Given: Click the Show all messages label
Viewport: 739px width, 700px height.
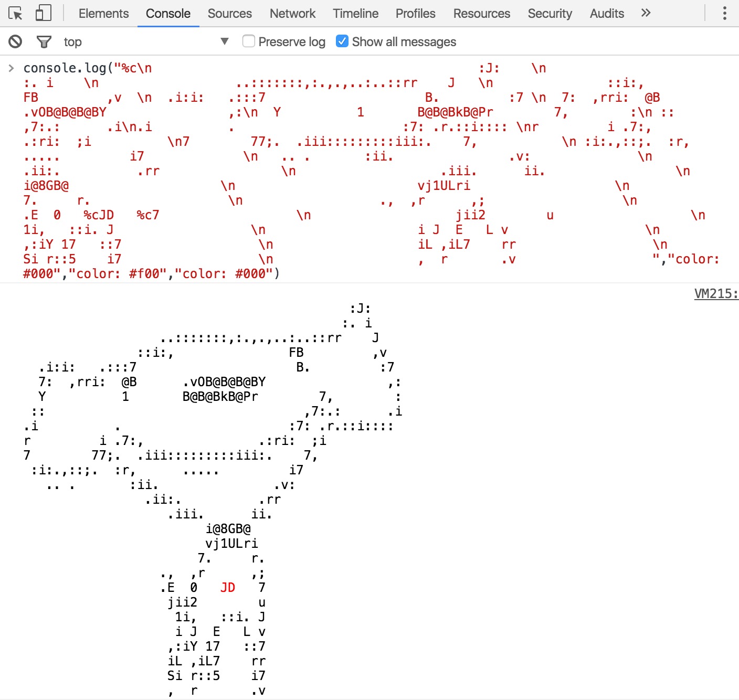Looking at the screenshot, I should (404, 41).
